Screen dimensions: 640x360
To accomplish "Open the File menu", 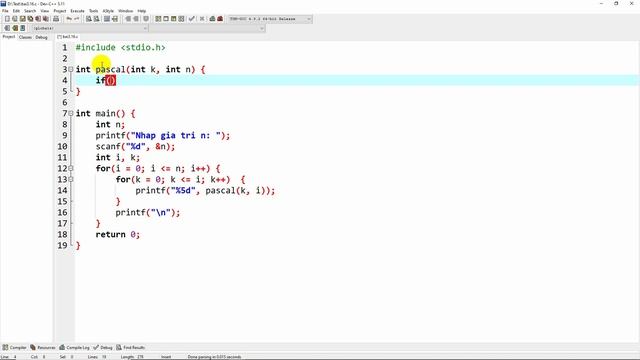I will click(5, 11).
